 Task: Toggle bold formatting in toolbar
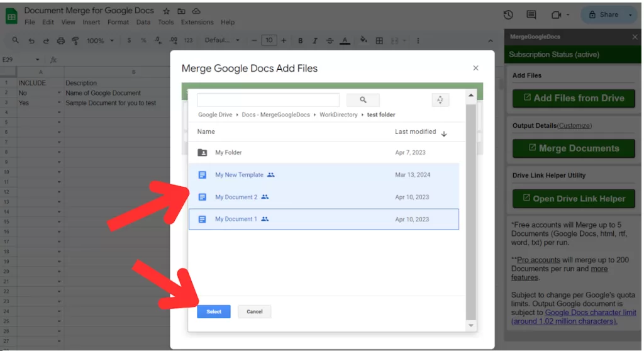point(300,41)
